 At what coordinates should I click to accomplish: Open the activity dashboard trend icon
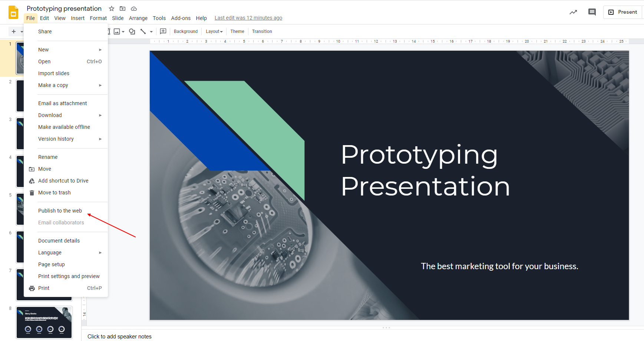pyautogui.click(x=573, y=12)
